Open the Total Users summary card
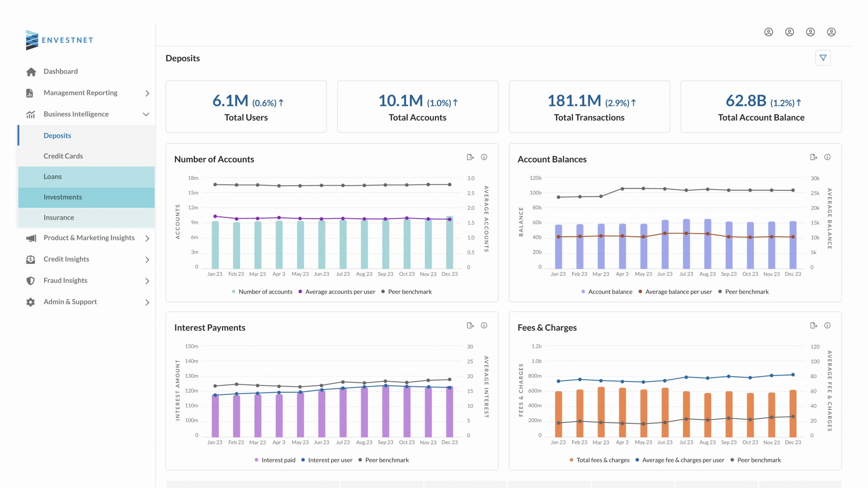 pyautogui.click(x=246, y=107)
